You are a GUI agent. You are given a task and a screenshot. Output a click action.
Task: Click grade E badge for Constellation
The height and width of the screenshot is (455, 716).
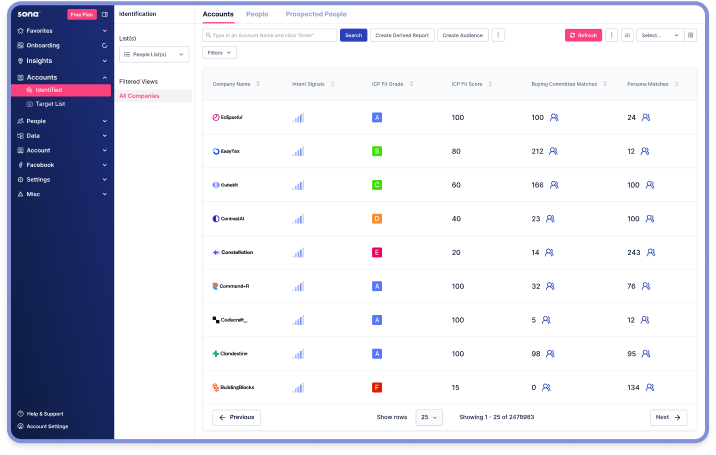377,253
